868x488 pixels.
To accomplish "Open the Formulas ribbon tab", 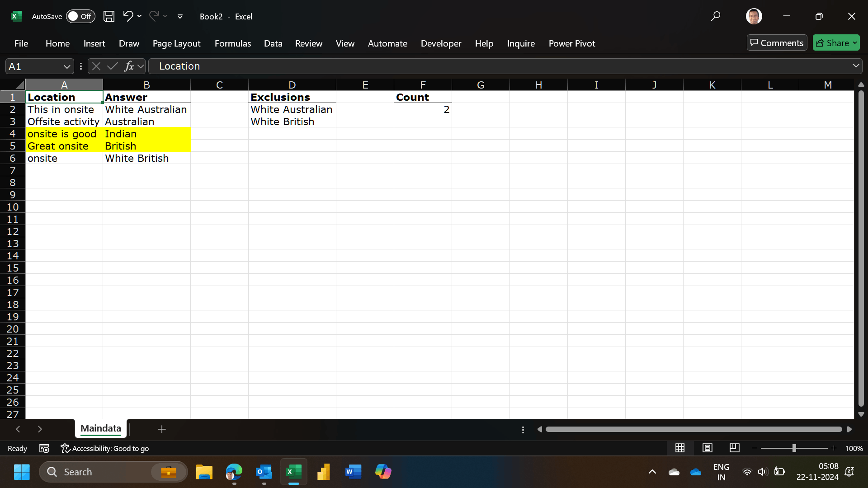I will click(x=232, y=43).
